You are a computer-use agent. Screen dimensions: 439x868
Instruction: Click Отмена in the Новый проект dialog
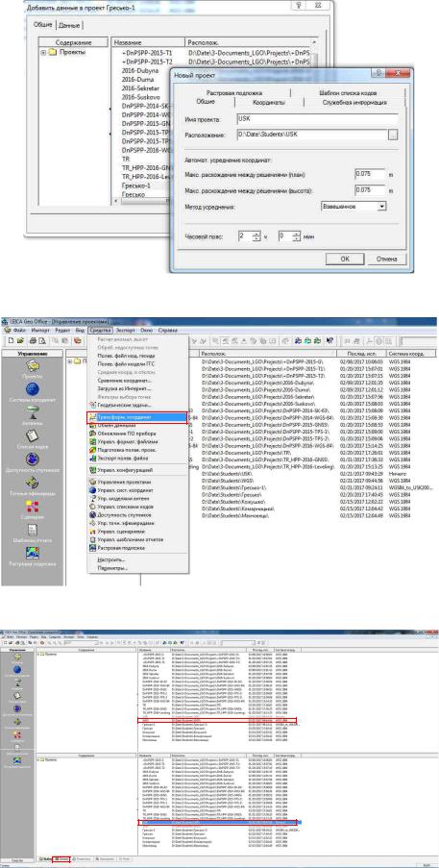tap(387, 260)
